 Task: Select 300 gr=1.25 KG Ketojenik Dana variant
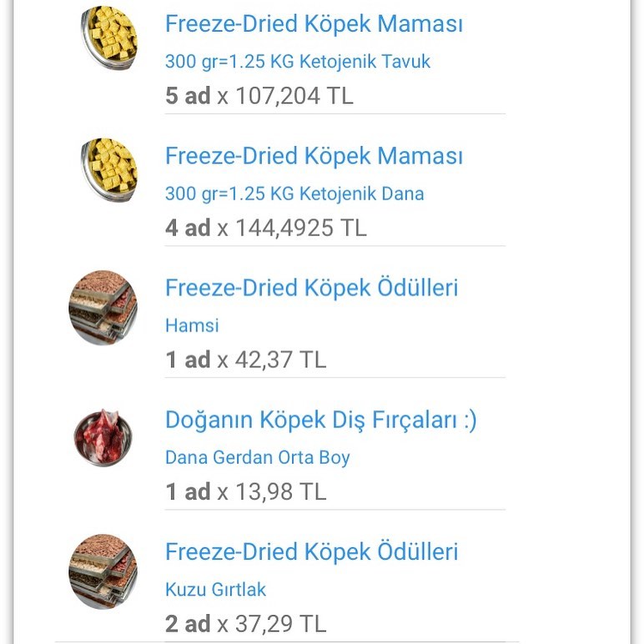294,194
